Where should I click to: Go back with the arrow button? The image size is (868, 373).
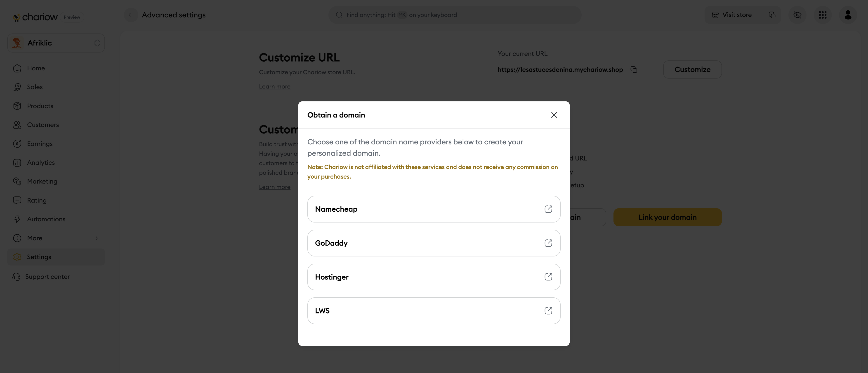pyautogui.click(x=131, y=15)
